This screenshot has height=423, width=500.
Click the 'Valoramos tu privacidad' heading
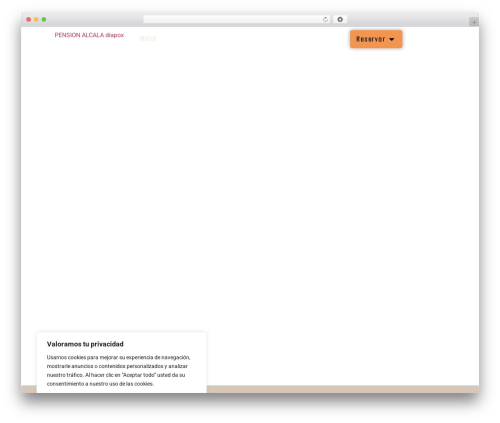[x=85, y=344]
